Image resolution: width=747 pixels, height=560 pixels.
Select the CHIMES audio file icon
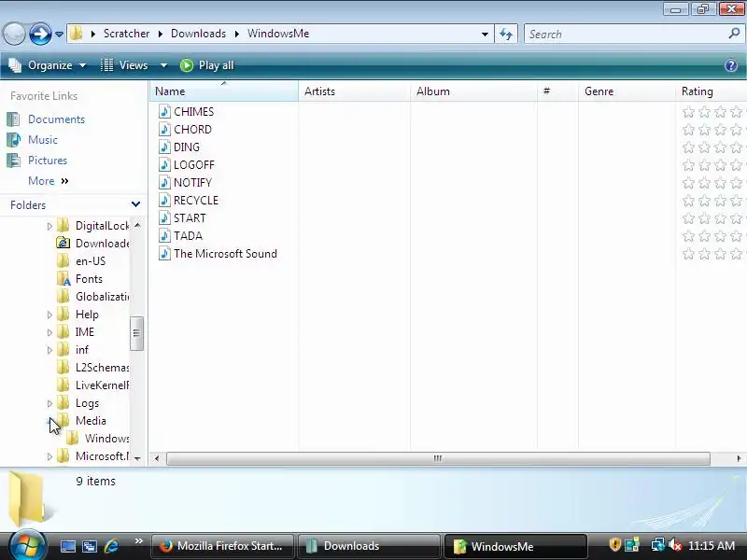pos(164,111)
